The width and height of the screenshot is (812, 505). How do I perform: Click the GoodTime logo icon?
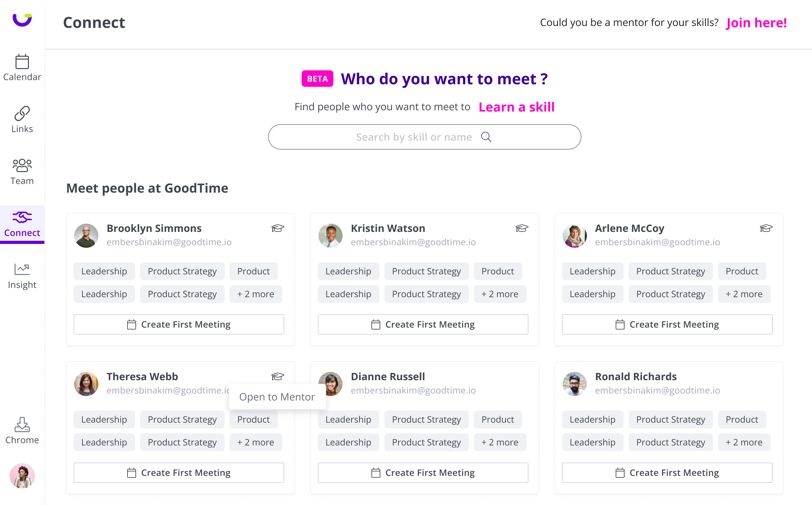pyautogui.click(x=22, y=20)
